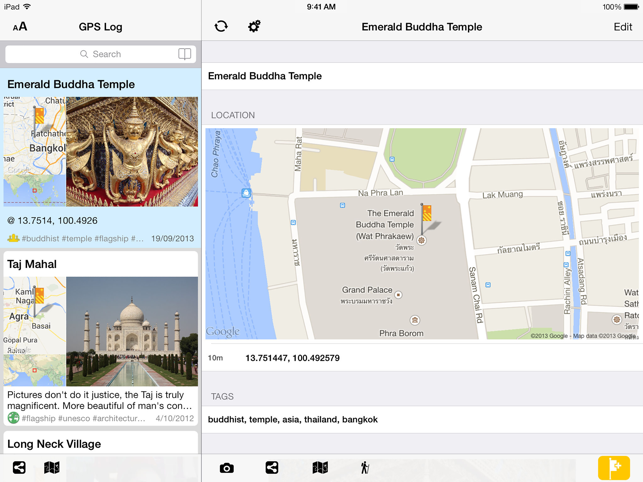The image size is (643, 482).
Task: Tap the #buddhist #temple #flagship tags line
Action: [82, 238]
